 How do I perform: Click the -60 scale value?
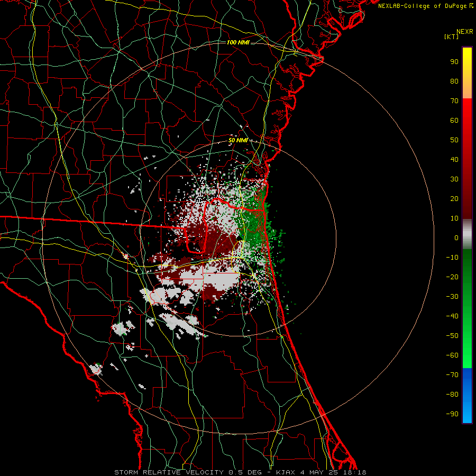(452, 355)
